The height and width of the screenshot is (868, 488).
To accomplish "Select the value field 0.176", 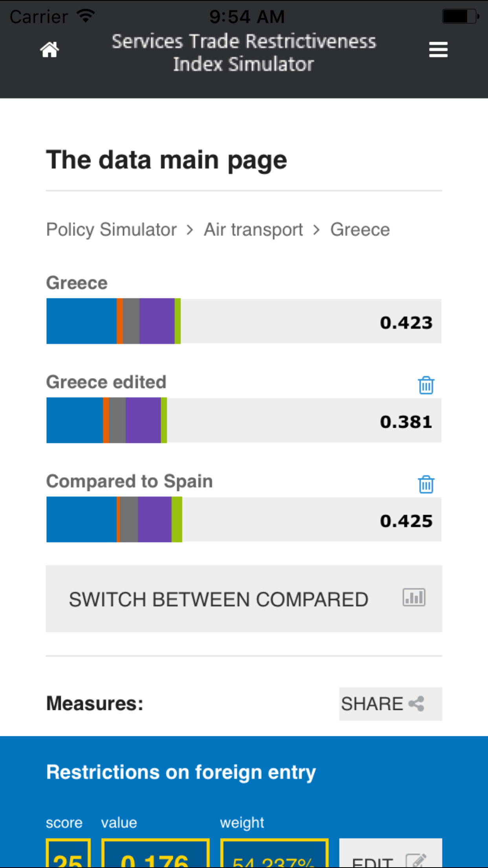I will click(x=155, y=855).
